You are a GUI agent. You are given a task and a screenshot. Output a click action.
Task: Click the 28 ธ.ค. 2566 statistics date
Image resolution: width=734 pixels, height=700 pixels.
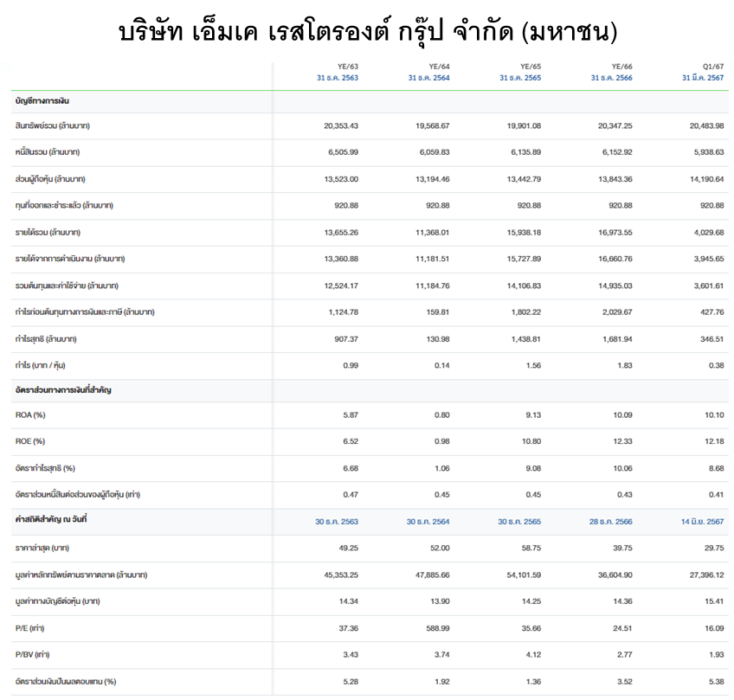610,521
